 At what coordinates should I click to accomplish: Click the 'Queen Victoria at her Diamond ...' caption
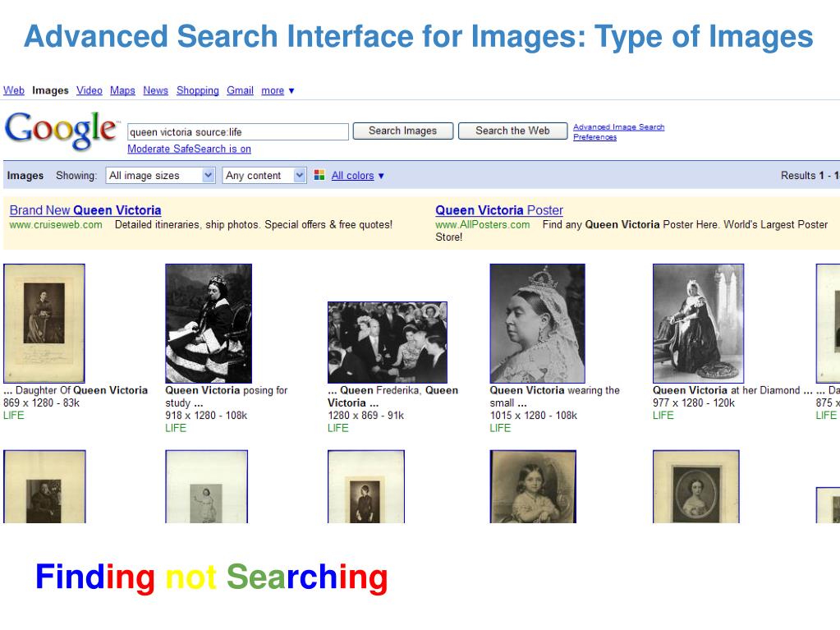[732, 390]
